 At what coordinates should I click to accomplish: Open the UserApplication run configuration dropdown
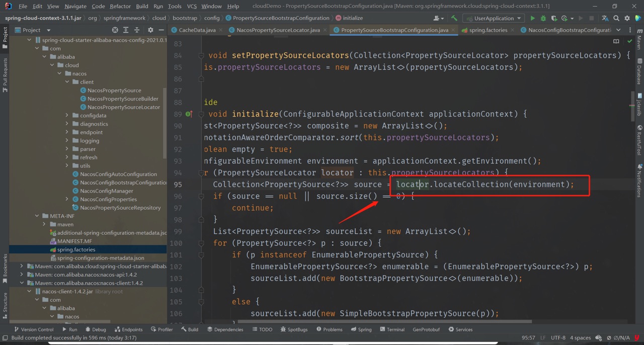pos(494,18)
